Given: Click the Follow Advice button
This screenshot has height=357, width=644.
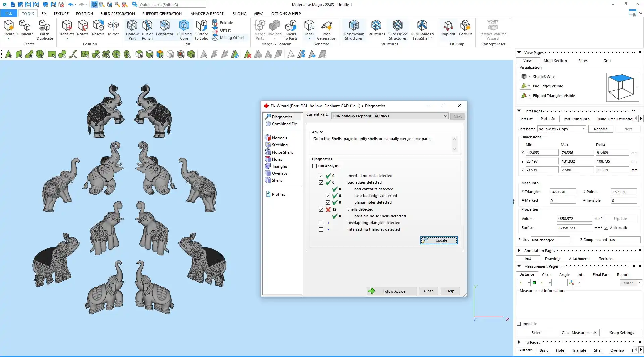Looking at the screenshot, I should pyautogui.click(x=391, y=291).
